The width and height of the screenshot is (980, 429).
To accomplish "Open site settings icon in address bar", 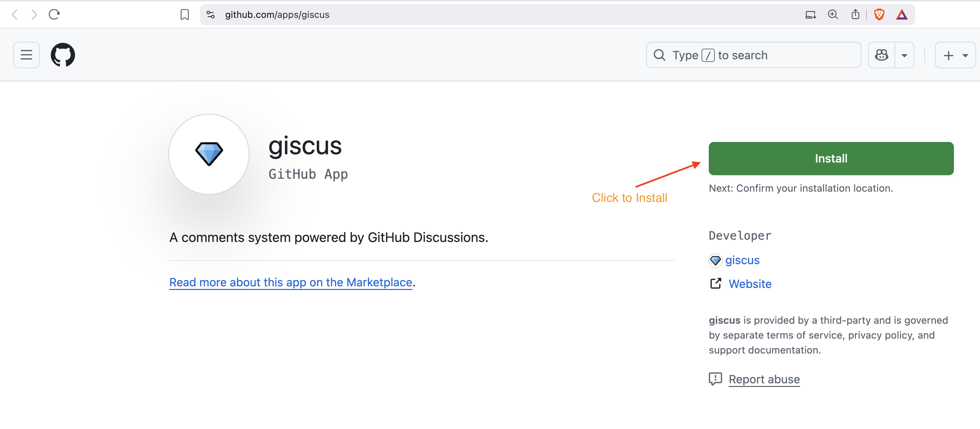I will pos(210,15).
